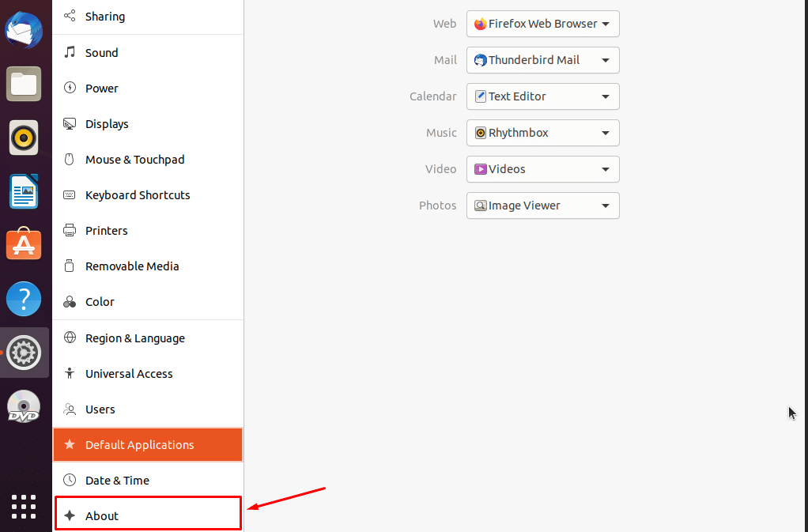Click the Settings gear icon in dock
The height and width of the screenshot is (532, 808).
point(24,353)
